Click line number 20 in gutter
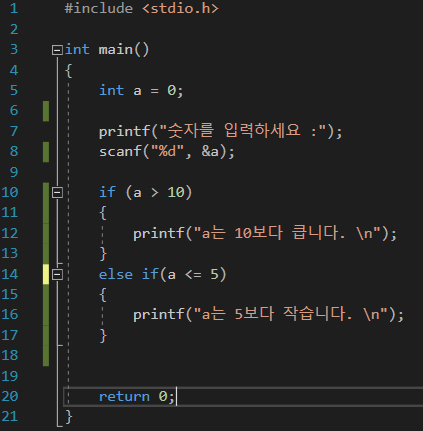This screenshot has width=423, height=431. (10, 396)
